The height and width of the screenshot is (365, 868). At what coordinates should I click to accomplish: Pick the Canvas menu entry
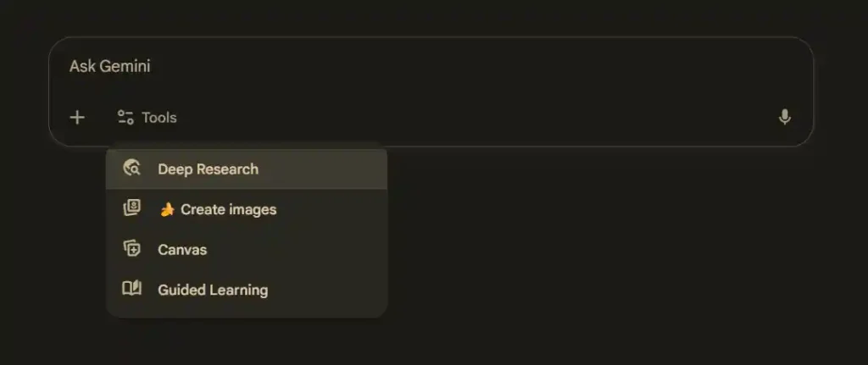click(x=182, y=250)
